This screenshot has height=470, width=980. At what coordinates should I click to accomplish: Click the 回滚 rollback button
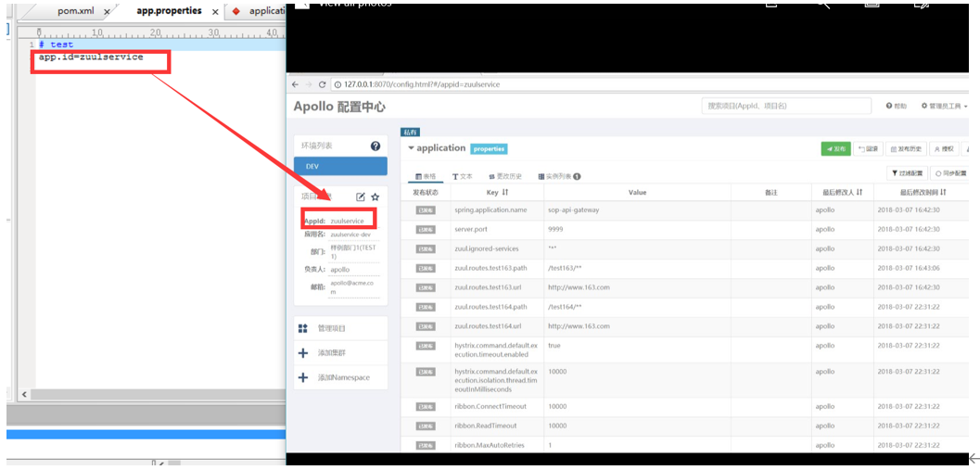pos(868,148)
